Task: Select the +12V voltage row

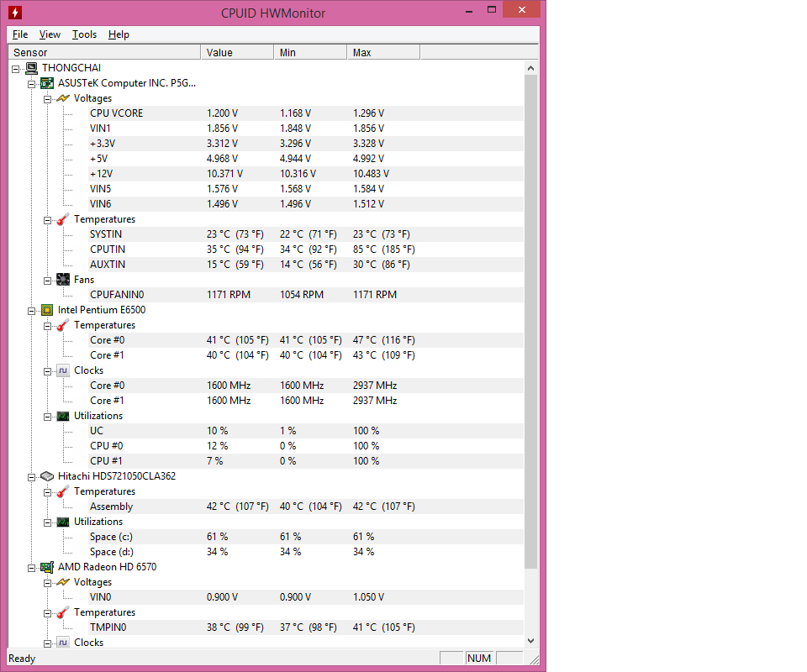Action: click(x=306, y=174)
